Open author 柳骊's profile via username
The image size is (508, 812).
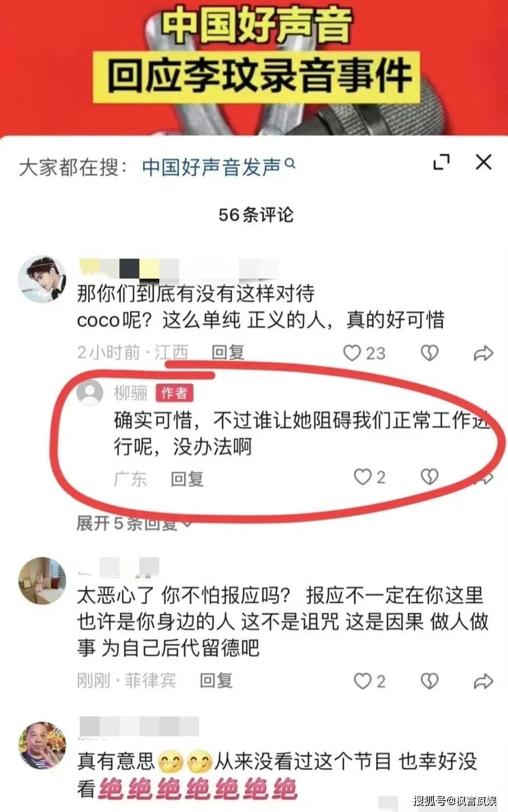click(131, 393)
